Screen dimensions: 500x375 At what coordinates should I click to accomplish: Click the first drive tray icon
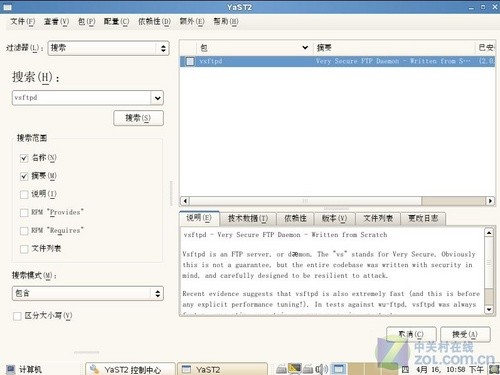[281, 369]
